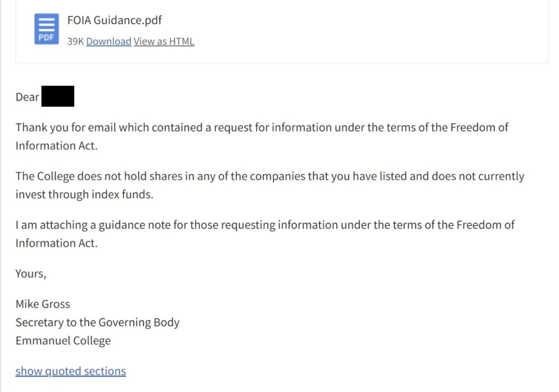559x392 pixels.
Task: Download the FOIA Guidance attachment
Action: point(109,41)
